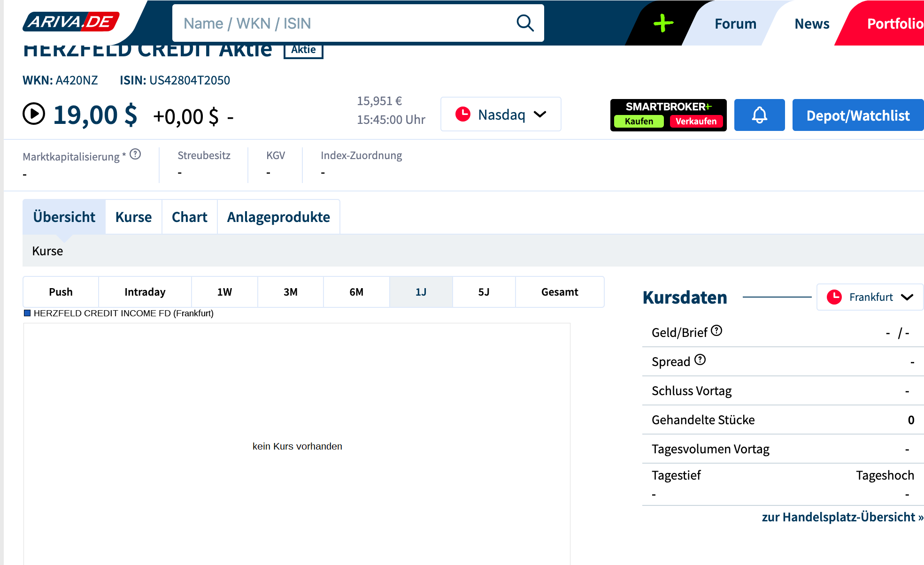Select the Intraday chart range
Viewport: 924px width, 565px height.
[x=145, y=292]
